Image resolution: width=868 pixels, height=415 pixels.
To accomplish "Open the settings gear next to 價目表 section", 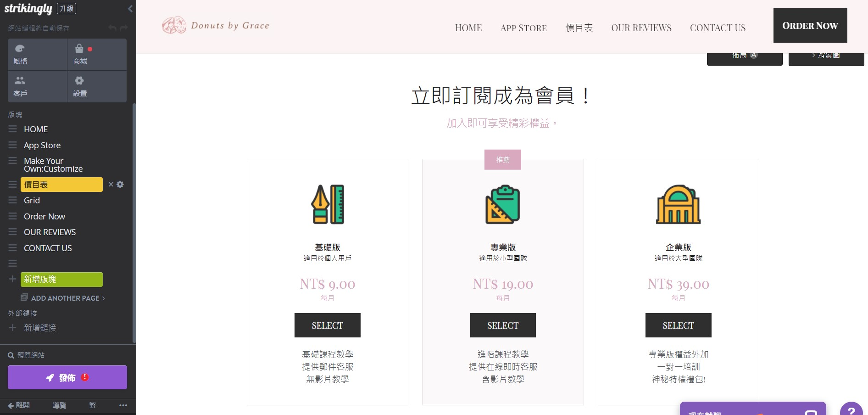I will pos(120,185).
